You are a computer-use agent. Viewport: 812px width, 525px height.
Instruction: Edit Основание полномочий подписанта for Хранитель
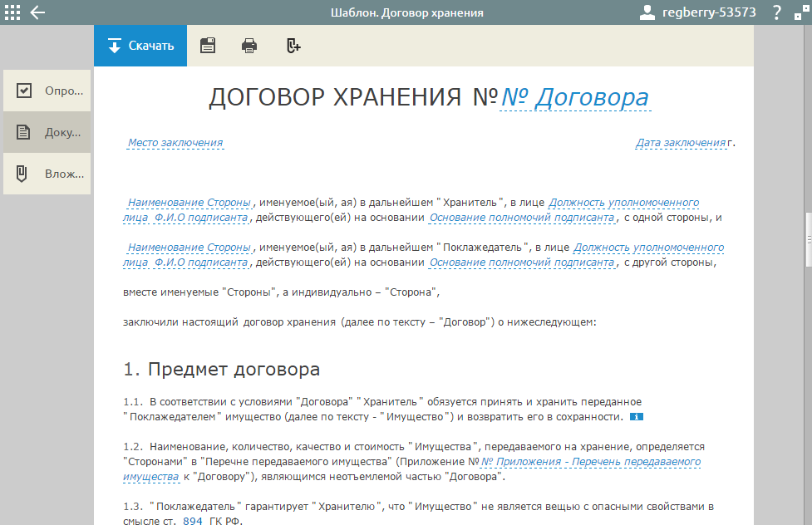coord(521,218)
